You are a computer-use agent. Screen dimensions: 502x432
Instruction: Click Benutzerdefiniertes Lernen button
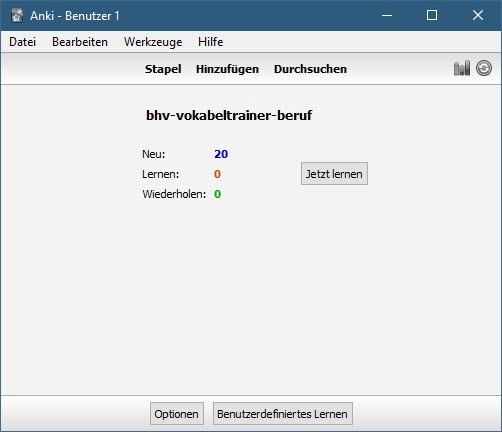(283, 414)
